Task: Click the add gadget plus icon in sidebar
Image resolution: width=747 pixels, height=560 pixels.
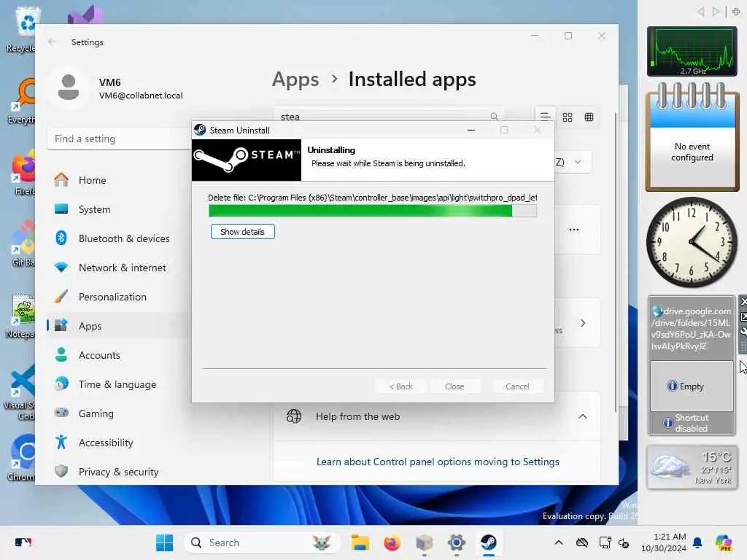Action: coord(735,12)
